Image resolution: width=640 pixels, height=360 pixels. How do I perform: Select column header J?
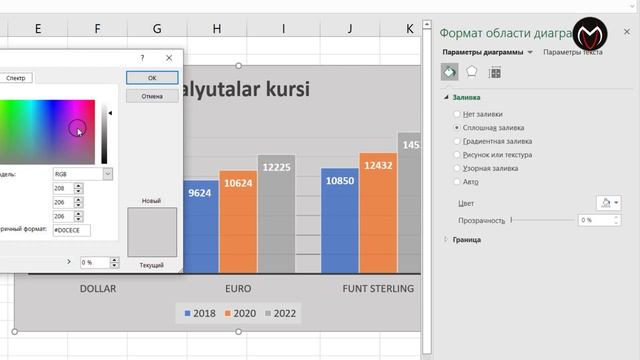pyautogui.click(x=350, y=29)
